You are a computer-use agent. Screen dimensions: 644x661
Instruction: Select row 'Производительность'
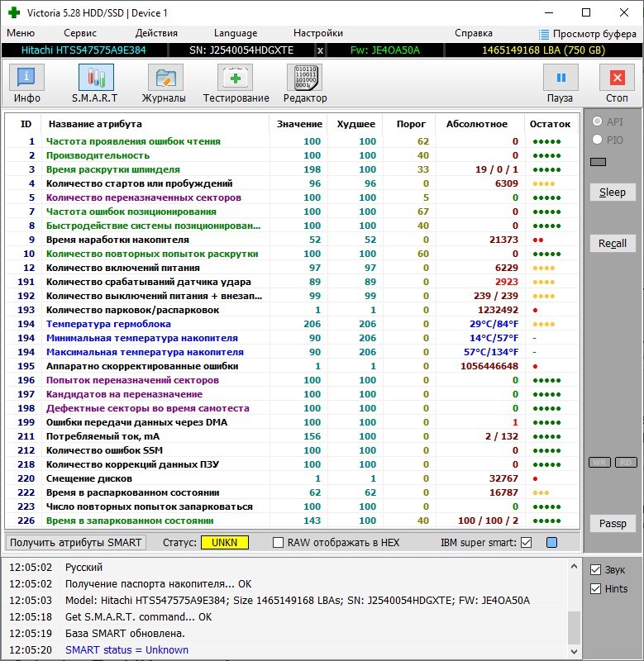point(292,155)
